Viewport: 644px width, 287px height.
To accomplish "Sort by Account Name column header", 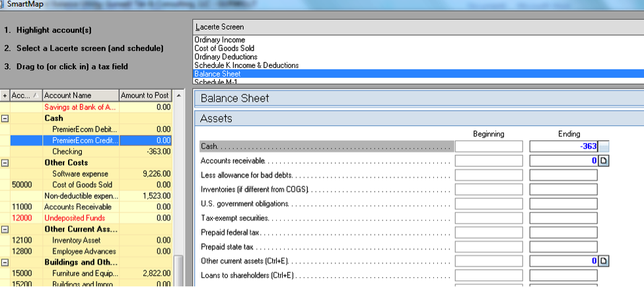I will [x=81, y=96].
